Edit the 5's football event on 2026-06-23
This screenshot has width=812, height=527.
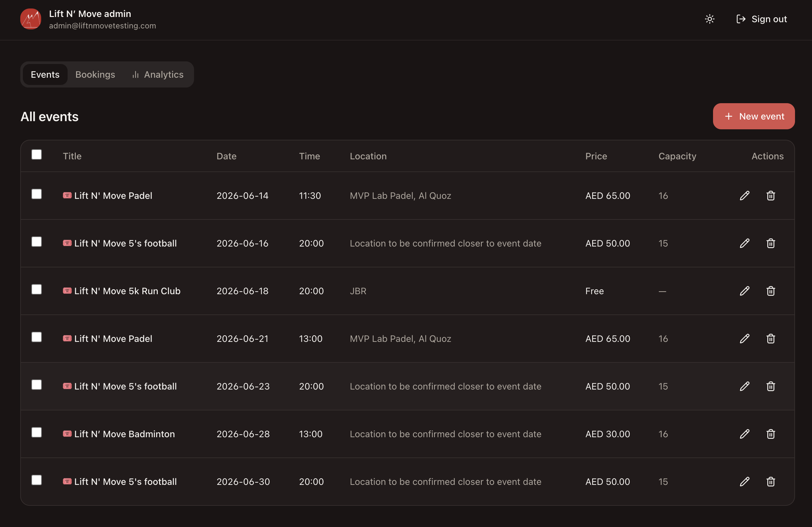click(x=744, y=386)
